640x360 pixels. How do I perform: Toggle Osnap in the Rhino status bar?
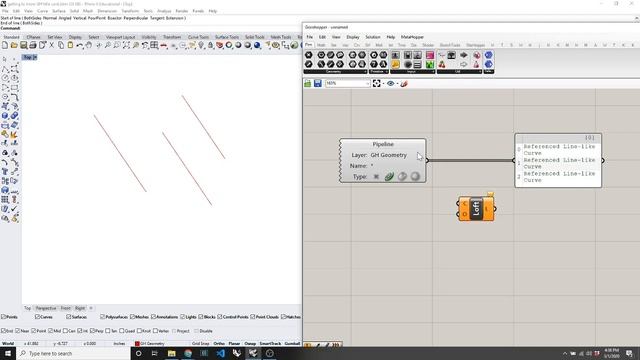tap(250, 344)
